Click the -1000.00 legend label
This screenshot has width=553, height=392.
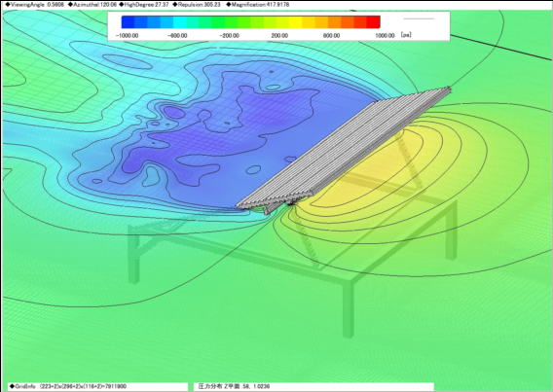pyautogui.click(x=127, y=36)
